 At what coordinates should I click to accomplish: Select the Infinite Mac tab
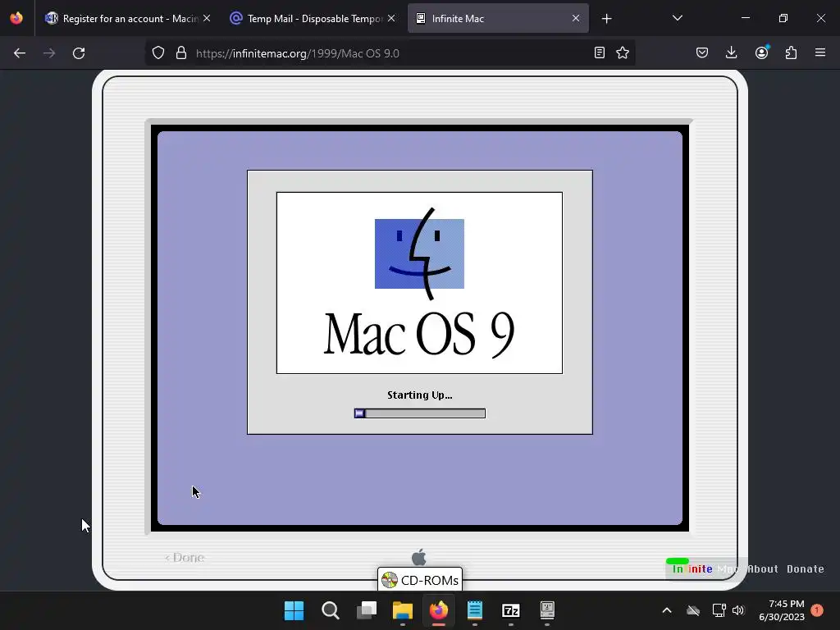(498, 19)
